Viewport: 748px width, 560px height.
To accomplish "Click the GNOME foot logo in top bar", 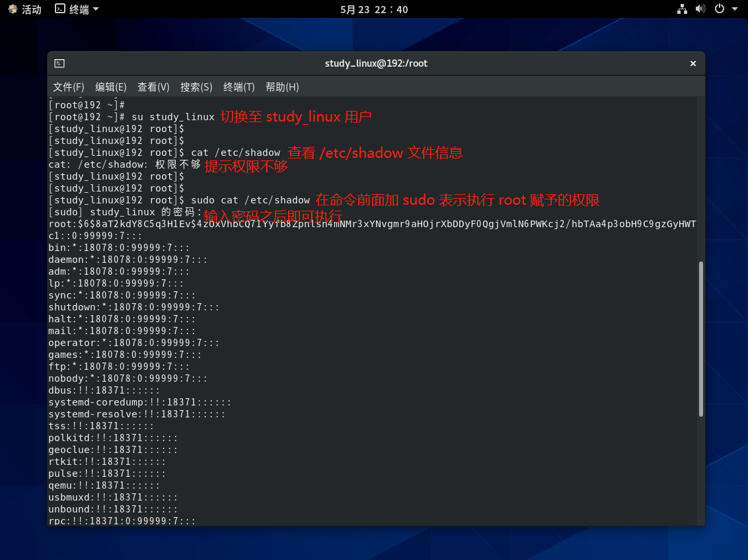I will click(x=13, y=9).
